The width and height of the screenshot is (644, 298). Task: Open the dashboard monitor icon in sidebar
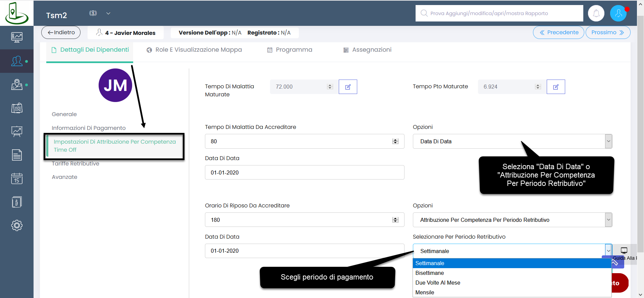pyautogui.click(x=17, y=37)
